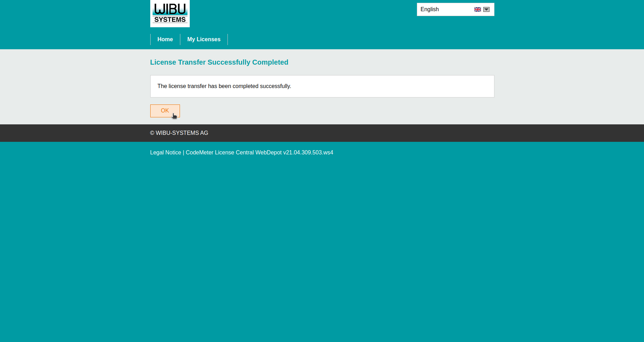Click the CodeMeter License Central WebDepot text
The width and height of the screenshot is (644, 342).
pyautogui.click(x=233, y=153)
